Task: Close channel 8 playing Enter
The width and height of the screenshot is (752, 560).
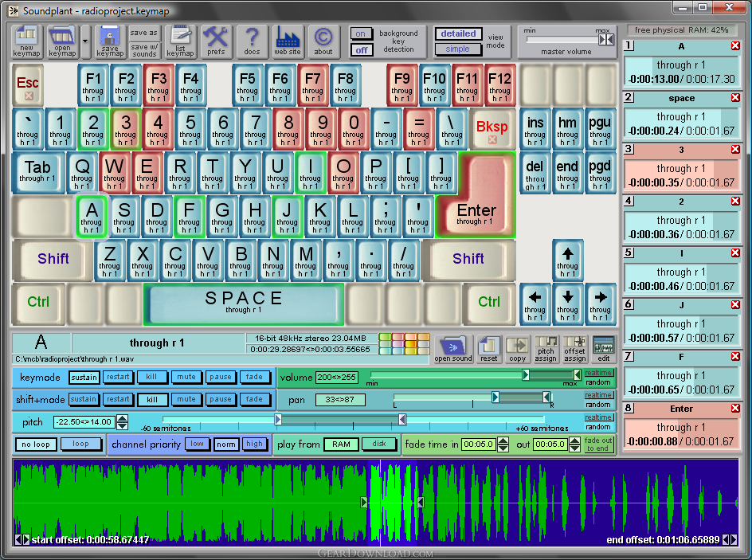Action: (x=735, y=409)
